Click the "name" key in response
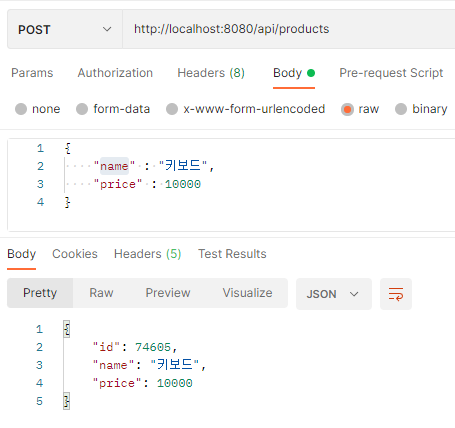 [x=113, y=365]
